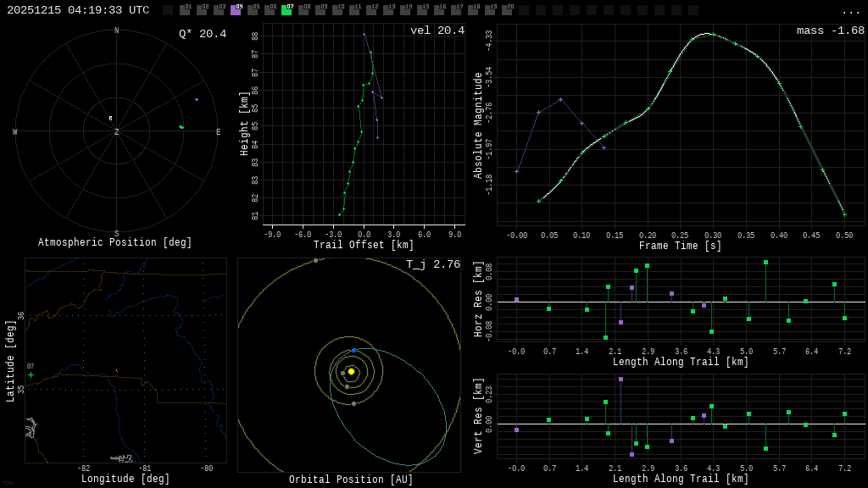This screenshot has width=868, height=488.
Task: Click the blue Earth dot on orbit plot
Action: click(353, 350)
